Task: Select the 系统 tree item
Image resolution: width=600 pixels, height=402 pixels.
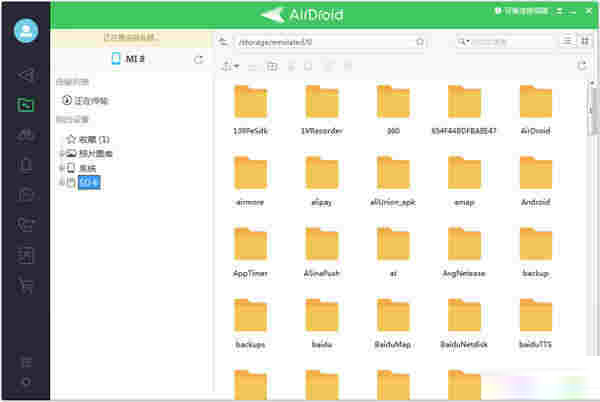Action: [82, 168]
